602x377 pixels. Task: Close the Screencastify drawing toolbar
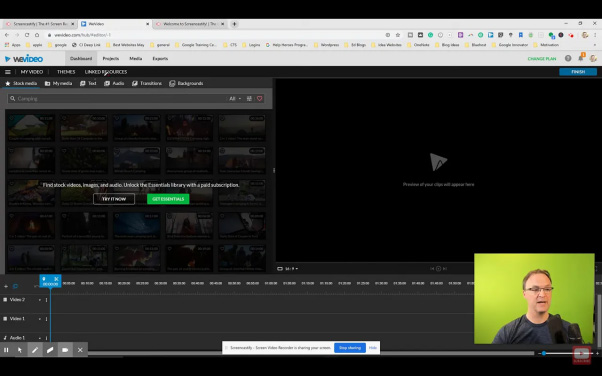(x=80, y=350)
